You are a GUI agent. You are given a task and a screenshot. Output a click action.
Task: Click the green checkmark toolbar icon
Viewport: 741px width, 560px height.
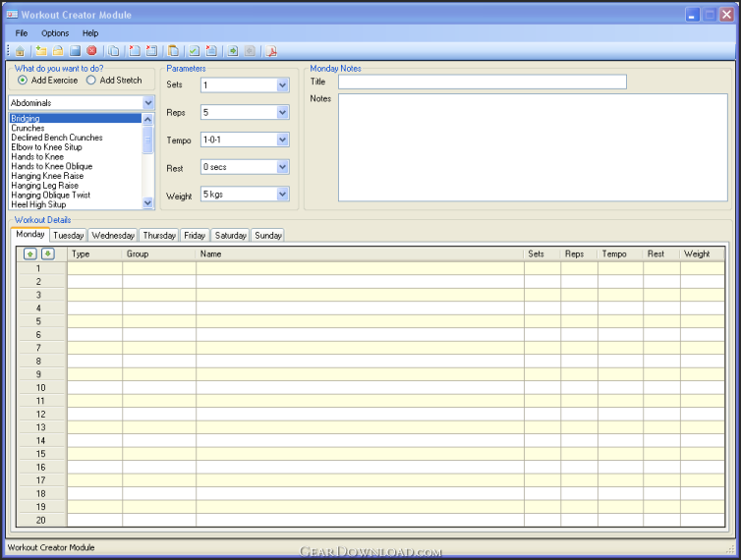point(195,50)
